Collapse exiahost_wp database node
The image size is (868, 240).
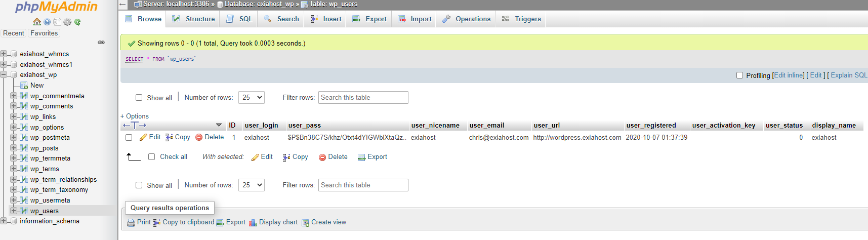tap(4, 74)
